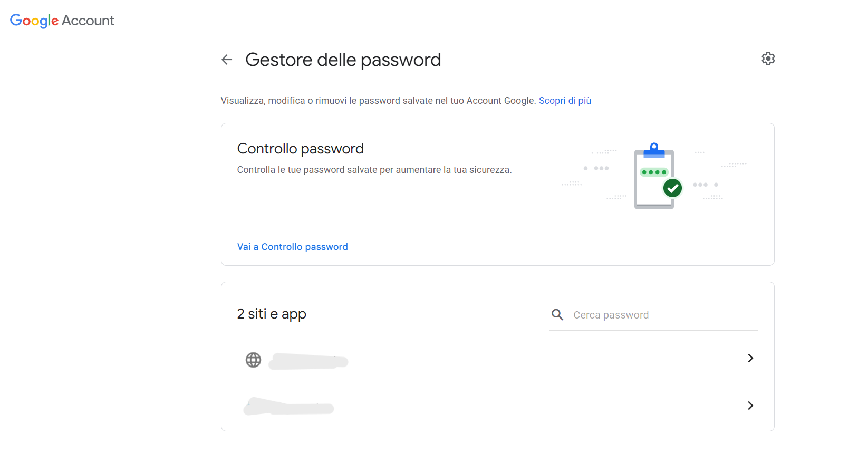The height and width of the screenshot is (453, 868).
Task: Click the clipboard illustration on the Controllo password card
Action: coord(654,177)
